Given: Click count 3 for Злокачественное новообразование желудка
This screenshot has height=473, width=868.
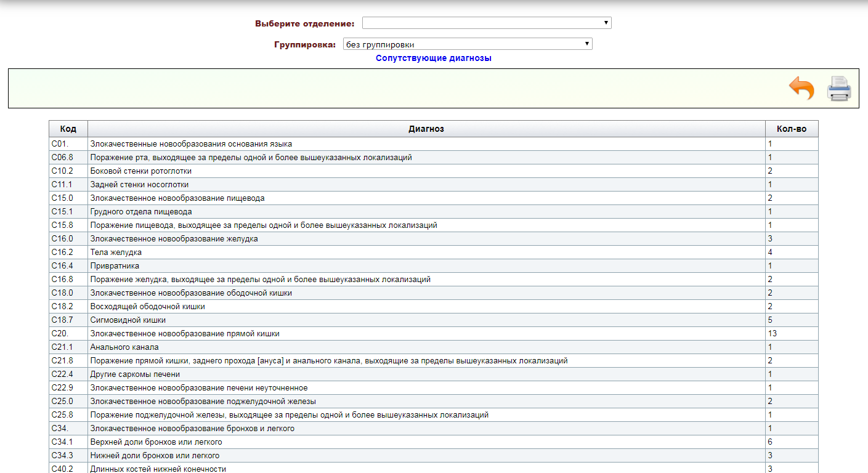Looking at the screenshot, I should tap(770, 238).
